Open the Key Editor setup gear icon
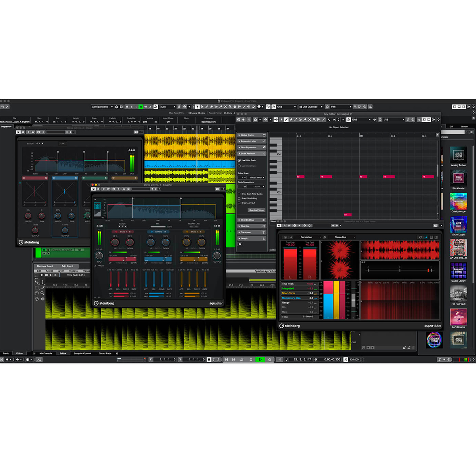The height and width of the screenshot is (476, 476). [x=438, y=119]
